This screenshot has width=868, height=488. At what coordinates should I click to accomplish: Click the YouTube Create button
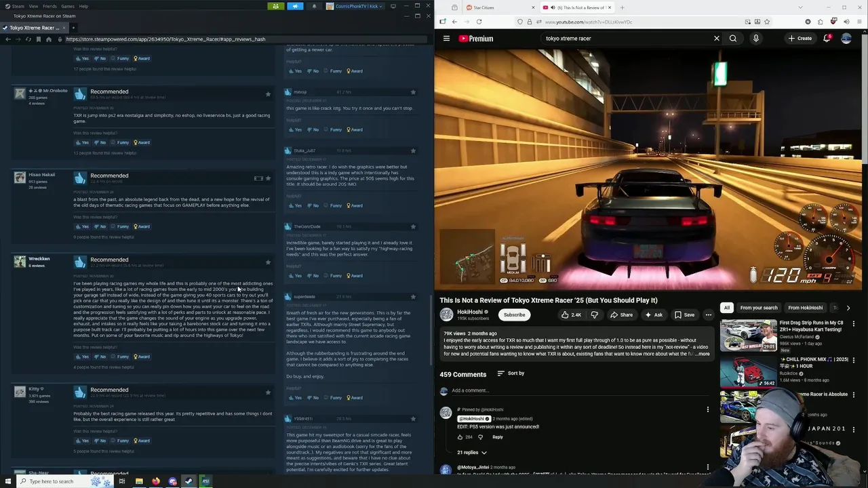click(x=800, y=39)
